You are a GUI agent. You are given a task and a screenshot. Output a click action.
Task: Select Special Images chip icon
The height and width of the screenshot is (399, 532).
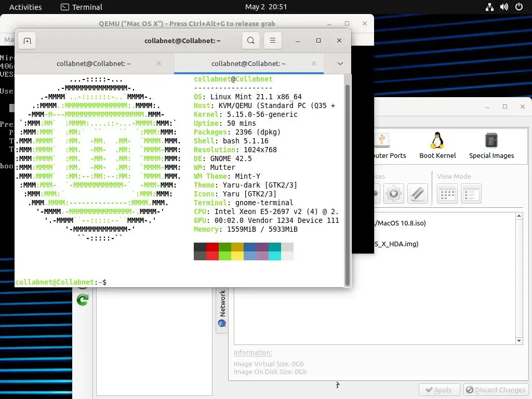(491, 145)
